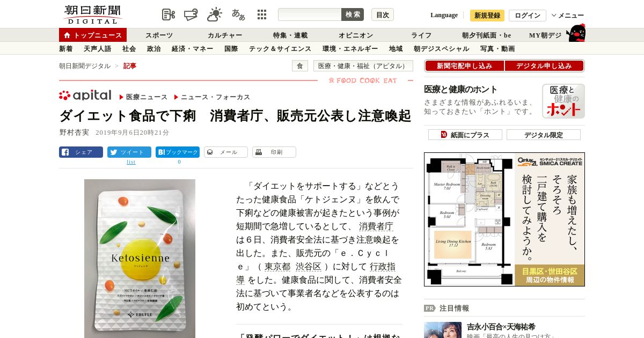Click the 新聞宅配申し込み button

click(464, 66)
